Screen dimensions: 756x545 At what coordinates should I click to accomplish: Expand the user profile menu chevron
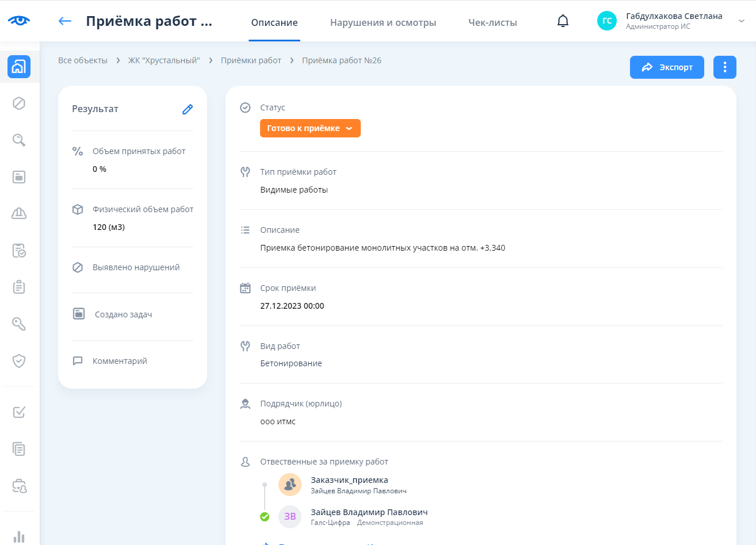point(741,21)
